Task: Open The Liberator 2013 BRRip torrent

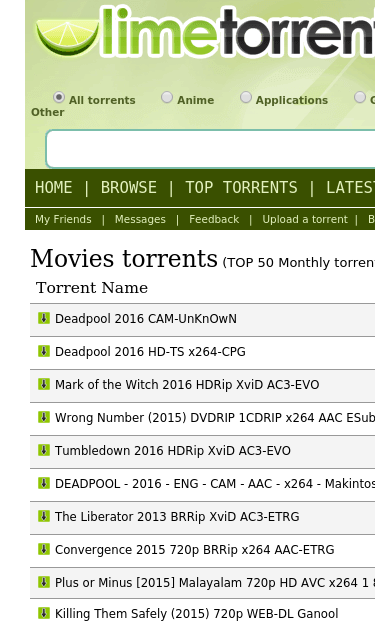Action: pos(177,517)
